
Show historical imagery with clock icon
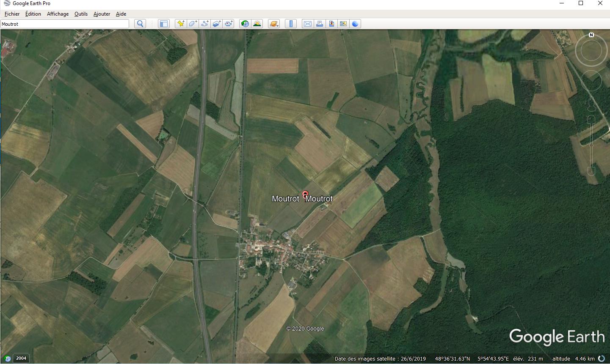[245, 24]
